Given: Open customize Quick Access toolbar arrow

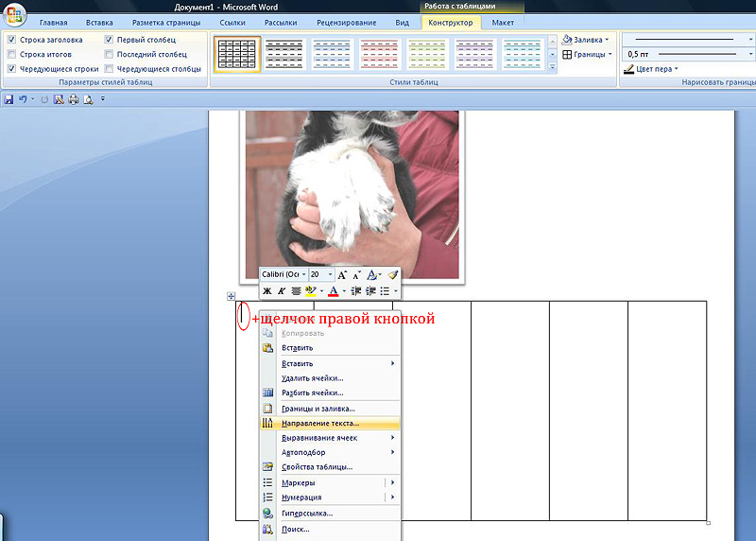Looking at the screenshot, I should pos(103,99).
